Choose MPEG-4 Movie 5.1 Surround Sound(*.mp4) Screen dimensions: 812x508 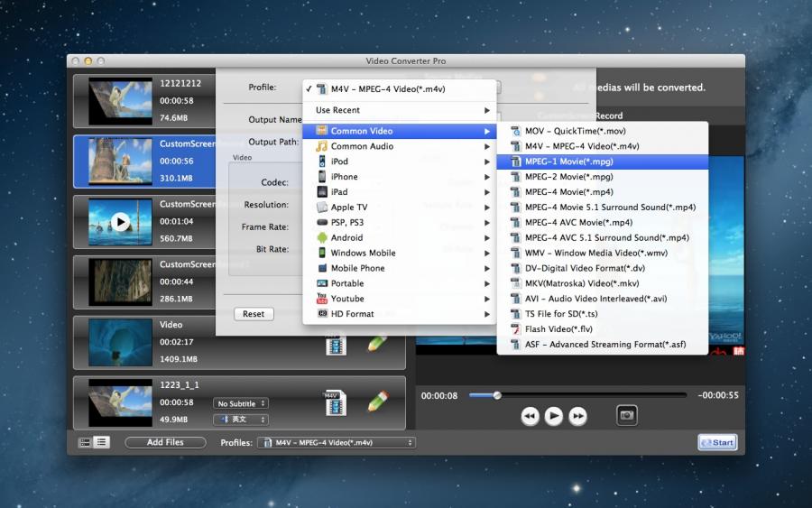(603, 208)
